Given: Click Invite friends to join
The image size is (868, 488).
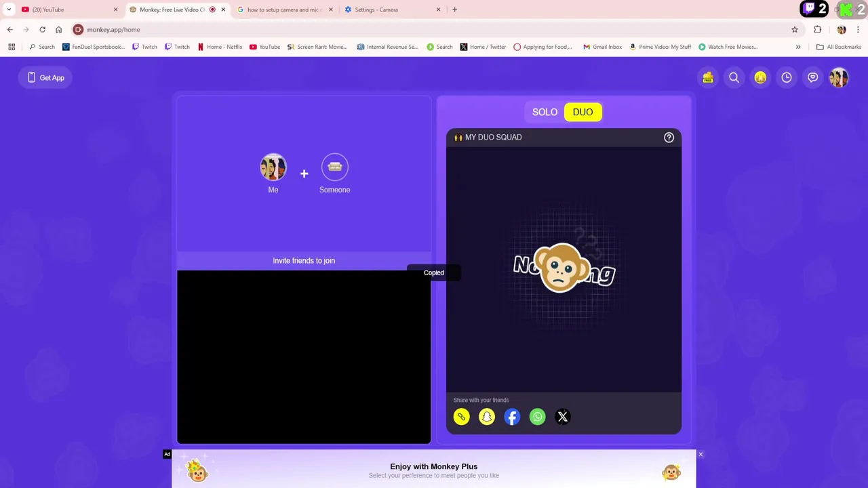Looking at the screenshot, I should (304, 260).
